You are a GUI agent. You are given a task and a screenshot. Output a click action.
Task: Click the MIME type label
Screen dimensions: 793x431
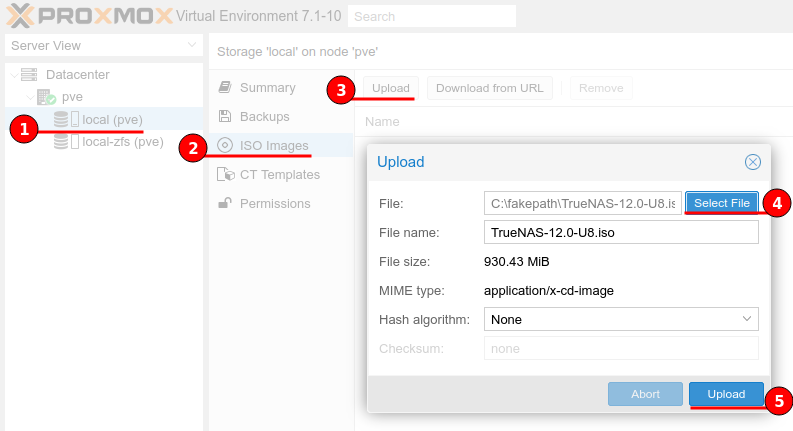[412, 291]
